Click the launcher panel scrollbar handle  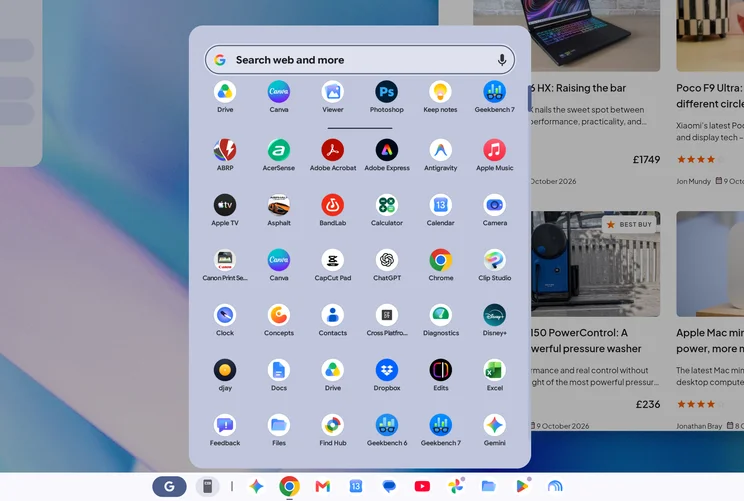[x=529, y=98]
